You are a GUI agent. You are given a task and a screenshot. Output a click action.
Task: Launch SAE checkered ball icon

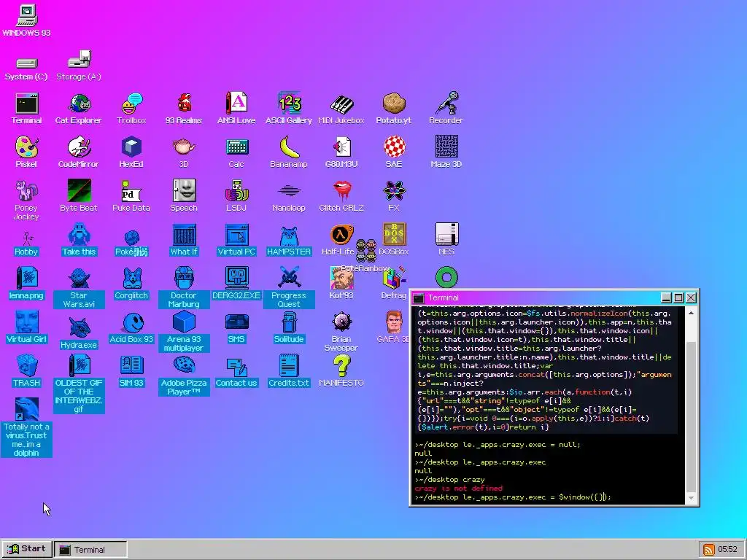coord(394,152)
